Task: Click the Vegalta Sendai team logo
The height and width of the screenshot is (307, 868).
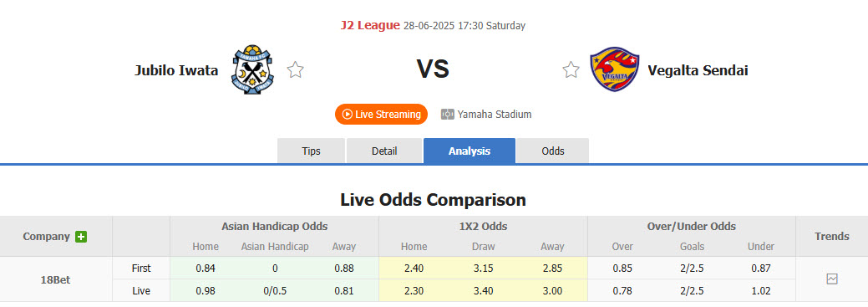Action: point(615,69)
